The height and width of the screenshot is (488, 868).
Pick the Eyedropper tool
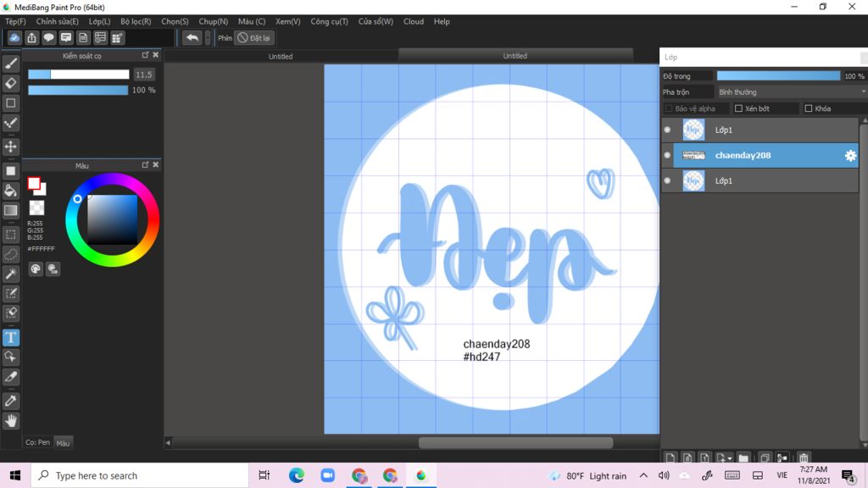(x=10, y=401)
